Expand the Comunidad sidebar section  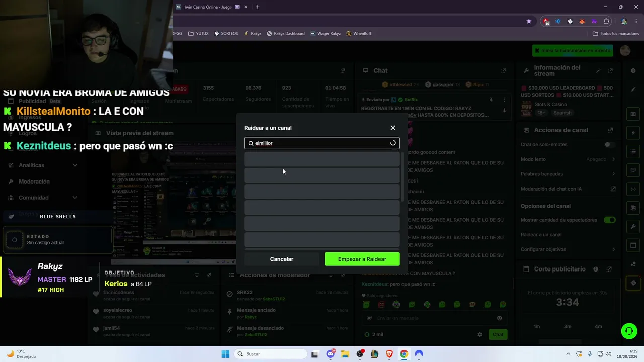pos(75,198)
